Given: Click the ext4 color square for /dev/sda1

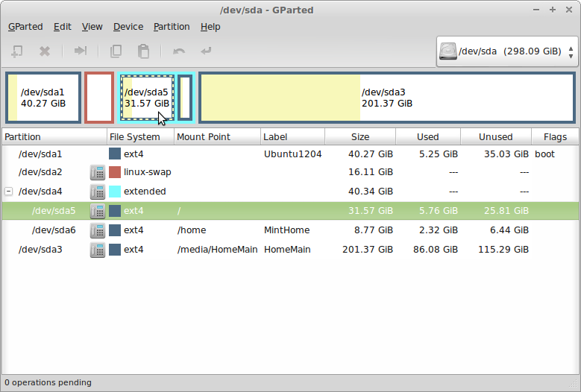Looking at the screenshot, I should 115,154.
